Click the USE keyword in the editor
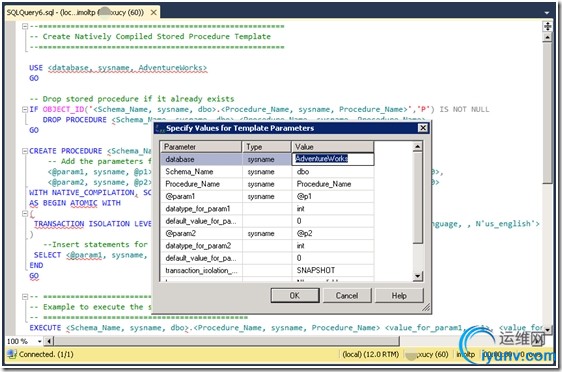 pyautogui.click(x=36, y=68)
